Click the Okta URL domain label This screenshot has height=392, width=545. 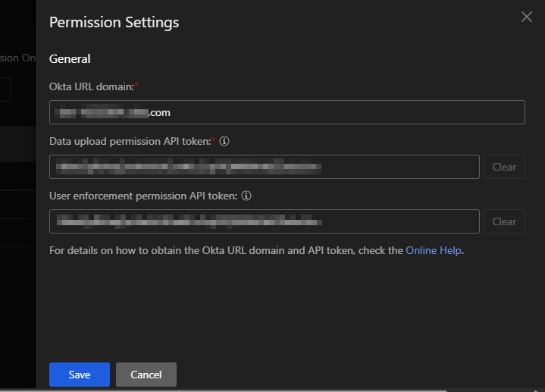tap(91, 86)
